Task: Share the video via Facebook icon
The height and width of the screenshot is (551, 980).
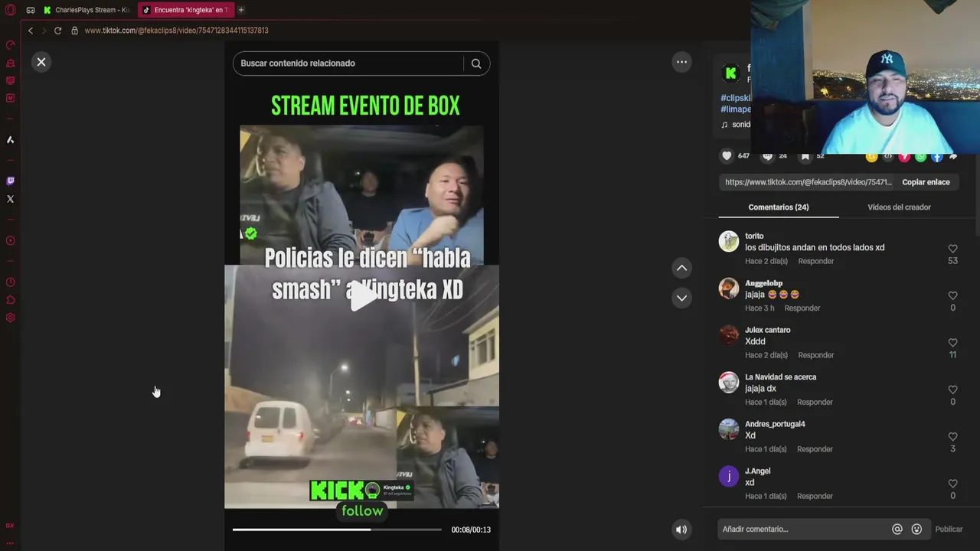Action: click(936, 157)
